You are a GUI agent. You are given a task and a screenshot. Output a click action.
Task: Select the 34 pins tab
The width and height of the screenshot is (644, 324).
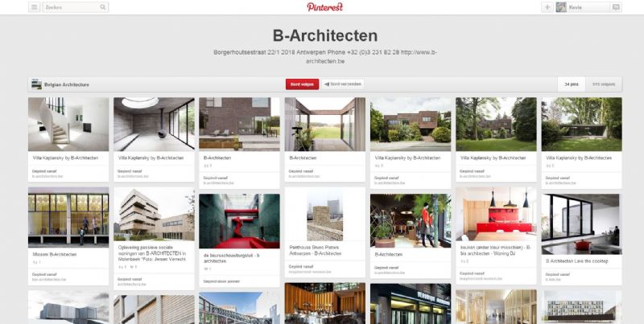[x=572, y=84]
